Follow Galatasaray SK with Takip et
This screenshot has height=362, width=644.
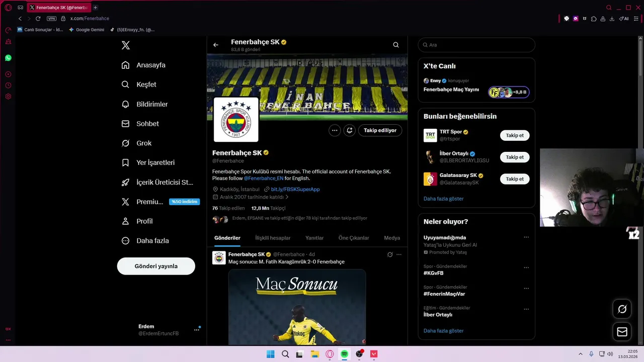coord(515,179)
